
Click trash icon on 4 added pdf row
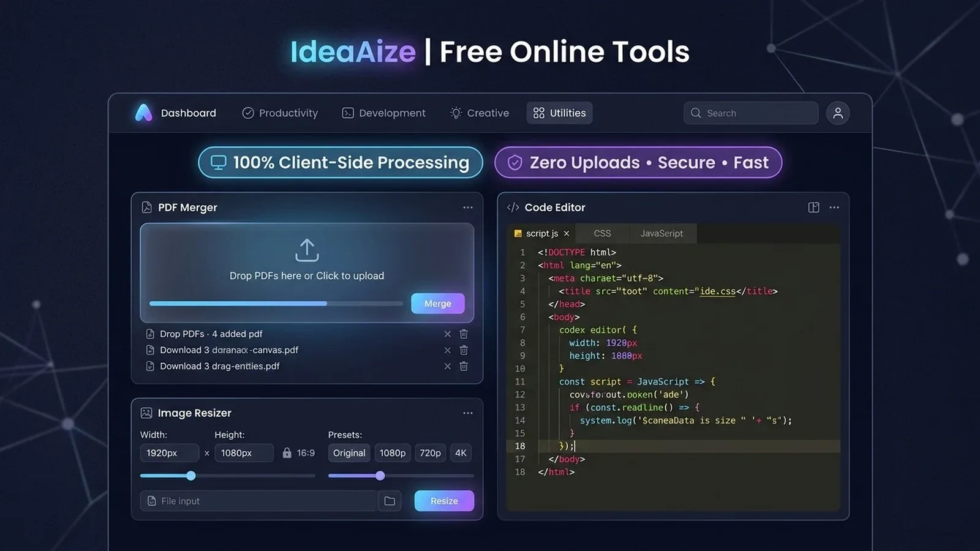point(464,334)
